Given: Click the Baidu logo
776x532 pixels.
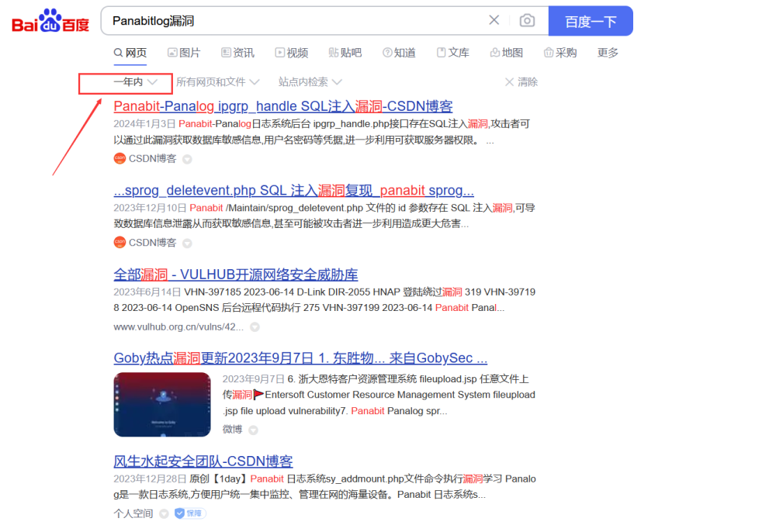Looking at the screenshot, I should click(50, 21).
